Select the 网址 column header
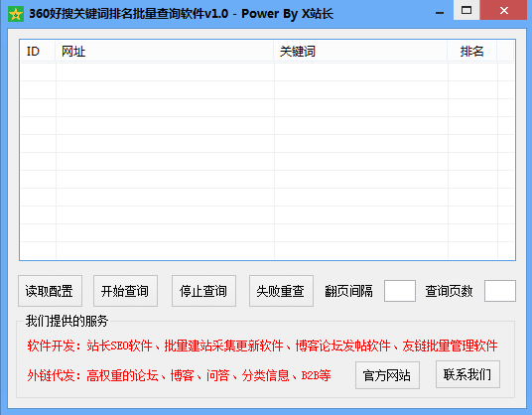Viewport: 532px width, 415px height. 164,52
